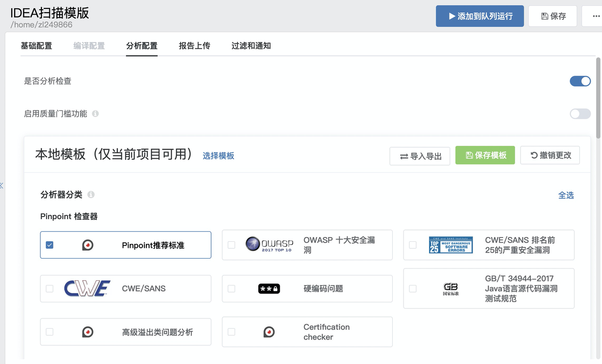Check the CWE/SANS 排名前25 checkbox
Image resolution: width=602 pixels, height=364 pixels.
[x=412, y=245]
